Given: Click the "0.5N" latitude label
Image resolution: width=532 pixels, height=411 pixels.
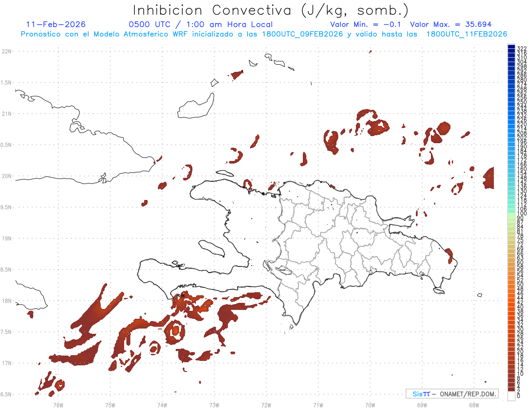Looking at the screenshot, I should point(7,145).
